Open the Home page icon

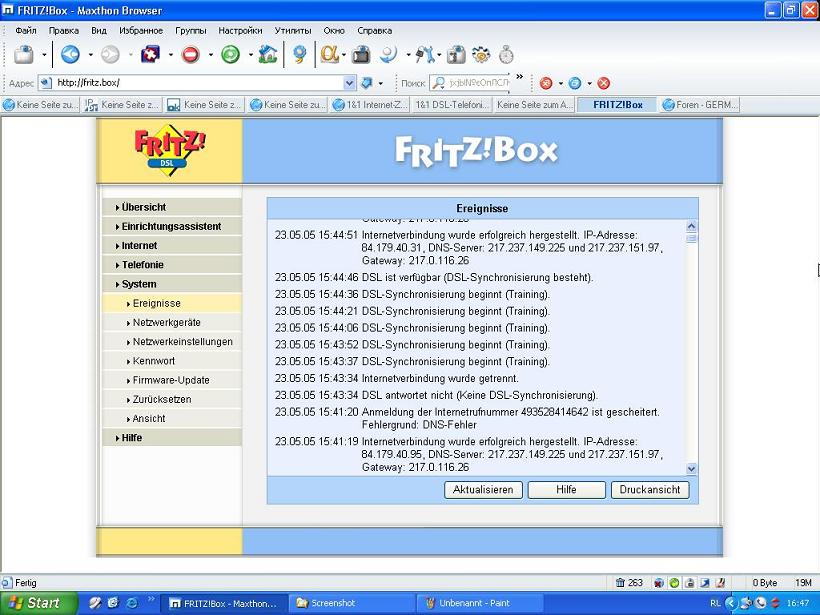[268, 54]
